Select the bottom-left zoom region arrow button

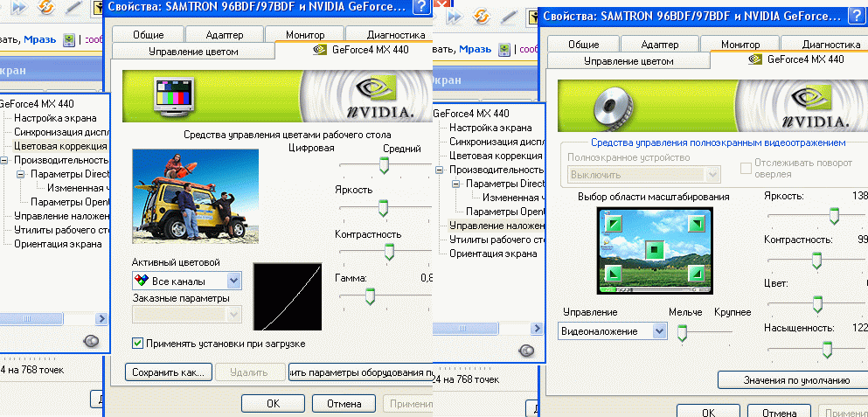click(x=614, y=274)
